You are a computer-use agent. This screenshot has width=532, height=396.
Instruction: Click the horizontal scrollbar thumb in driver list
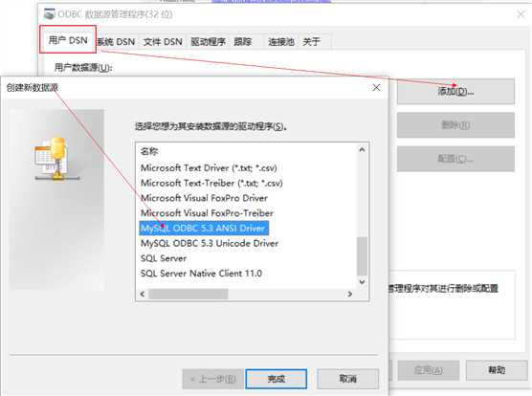coord(188,294)
